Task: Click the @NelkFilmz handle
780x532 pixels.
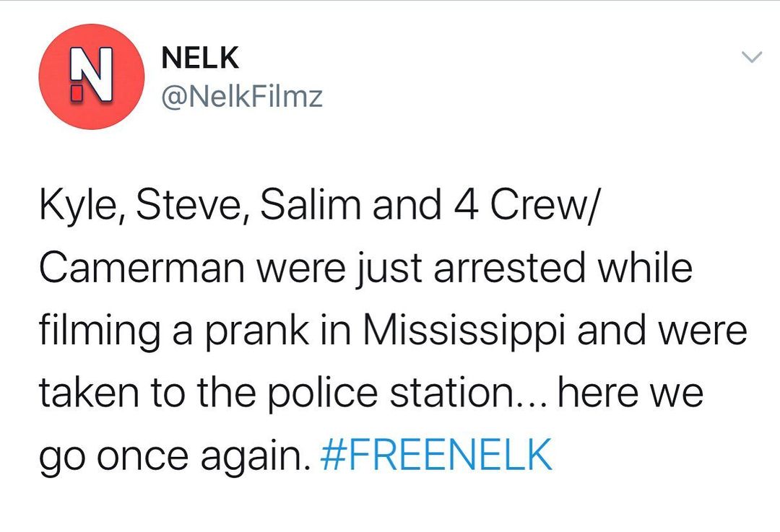Action: point(242,96)
